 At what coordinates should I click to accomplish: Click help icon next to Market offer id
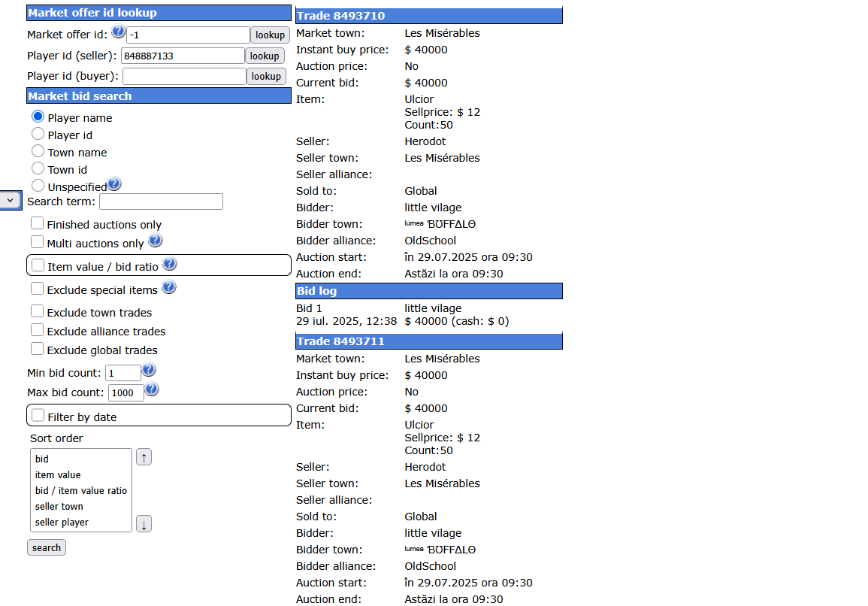(x=118, y=32)
